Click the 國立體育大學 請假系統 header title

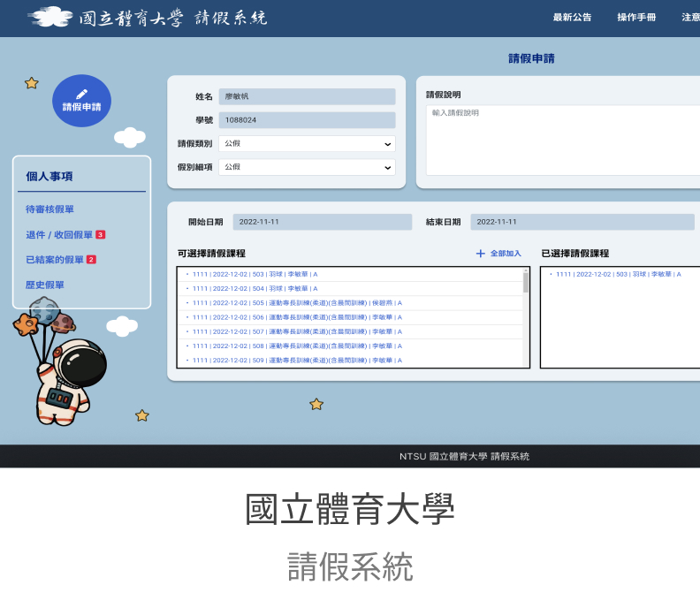173,18
